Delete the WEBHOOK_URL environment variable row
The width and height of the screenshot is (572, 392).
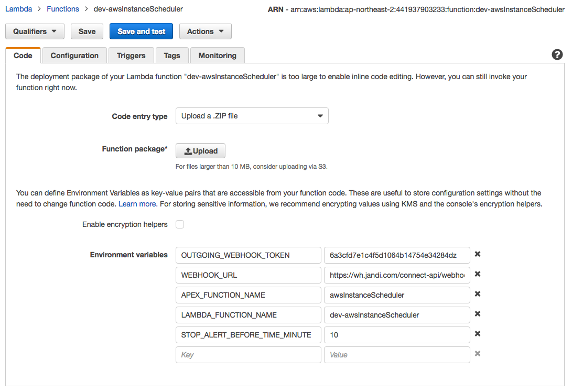[x=478, y=274]
